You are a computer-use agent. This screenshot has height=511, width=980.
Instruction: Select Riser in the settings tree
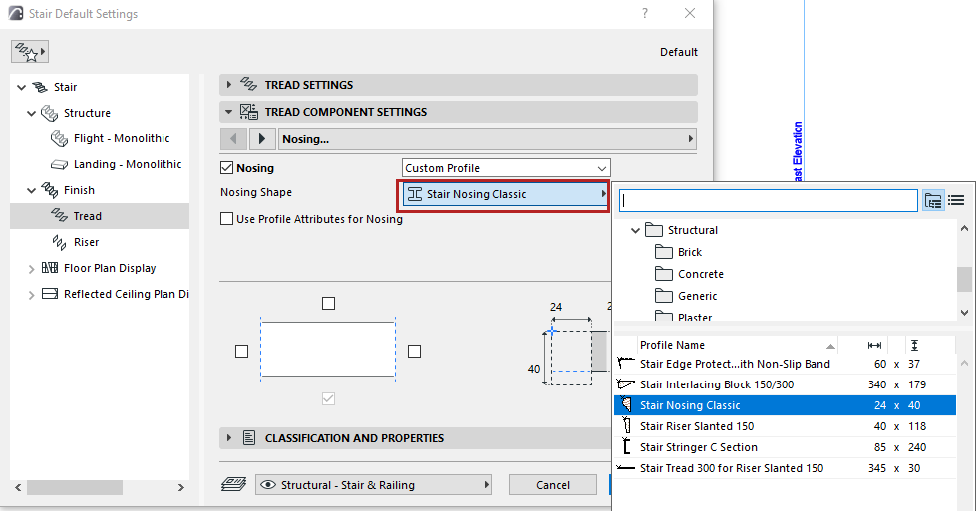point(86,242)
